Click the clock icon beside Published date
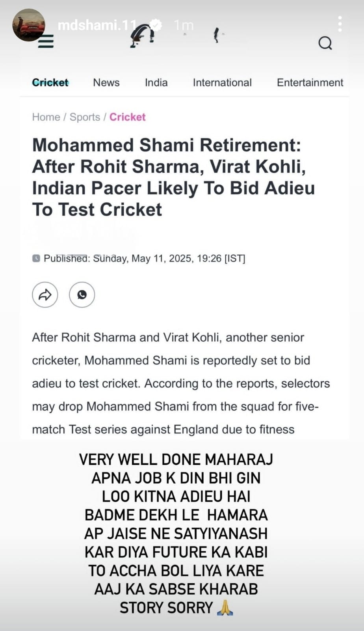 tap(36, 259)
